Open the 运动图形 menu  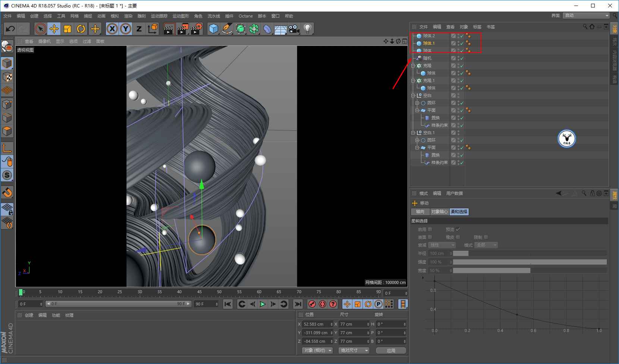click(181, 16)
